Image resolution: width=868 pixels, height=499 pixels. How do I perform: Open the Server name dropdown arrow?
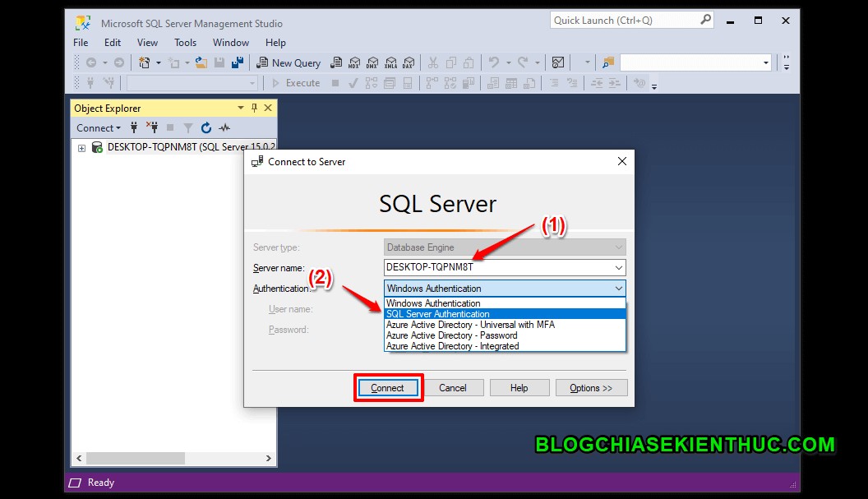point(618,267)
